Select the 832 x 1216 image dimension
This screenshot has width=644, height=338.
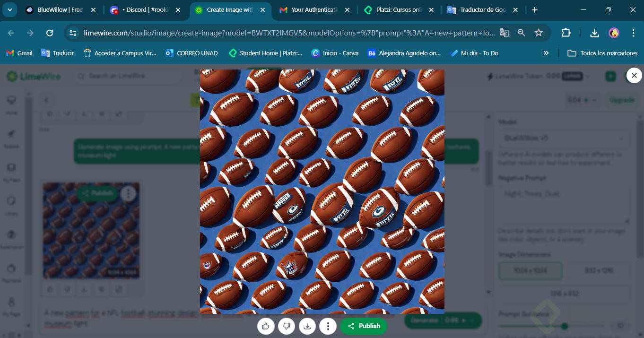point(599,270)
